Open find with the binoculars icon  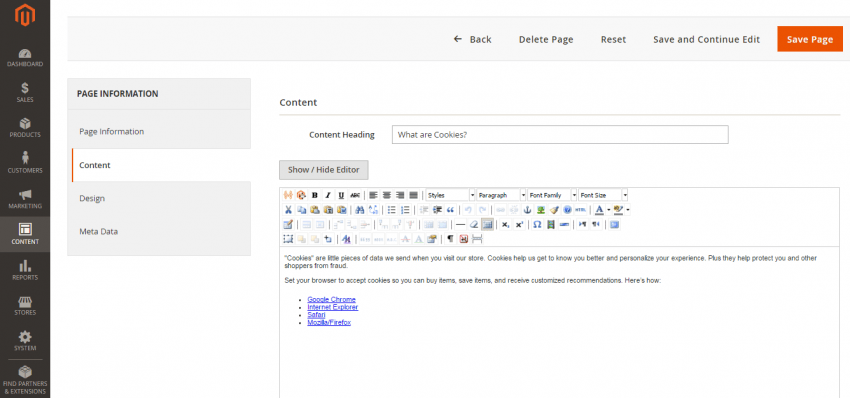coord(359,210)
